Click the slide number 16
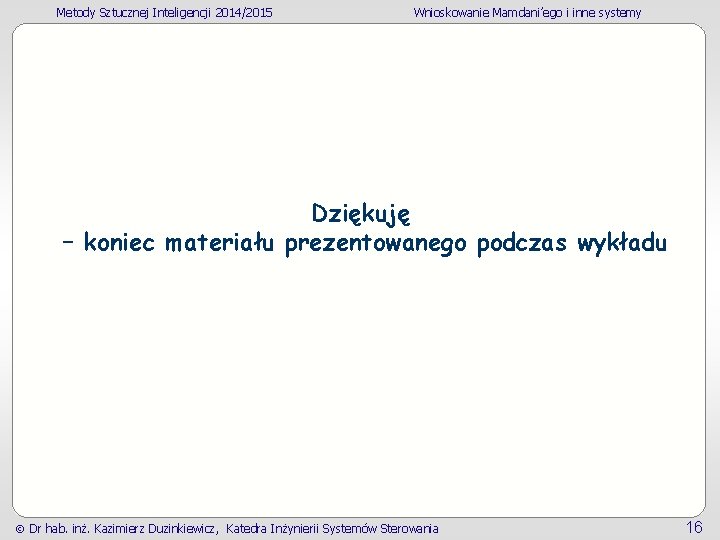720x540 pixels. coord(694,527)
